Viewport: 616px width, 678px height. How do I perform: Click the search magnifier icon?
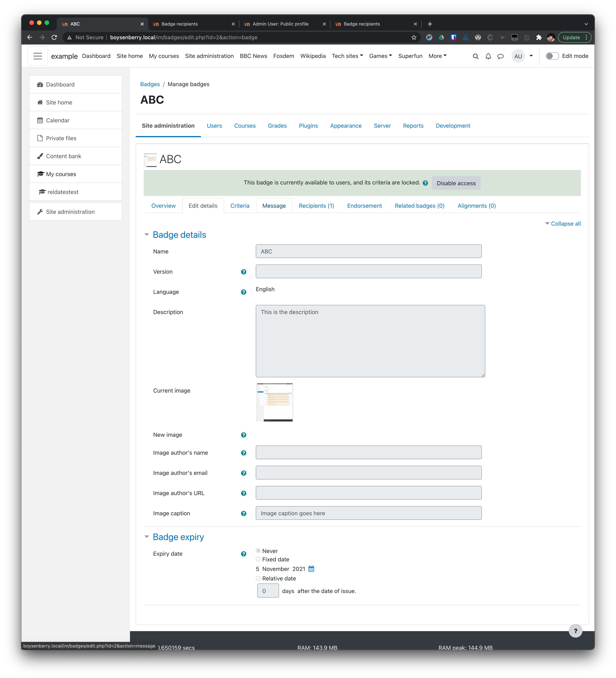click(475, 56)
